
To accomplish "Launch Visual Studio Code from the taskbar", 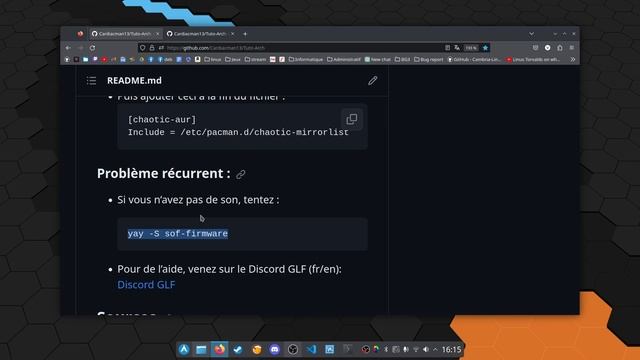I will [x=311, y=349].
